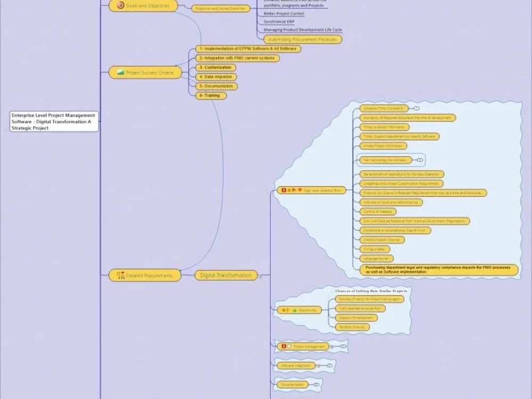This screenshot has width=532, height=399.
Task: Click the icon on Detailed Requirements node
Action: pos(120,276)
